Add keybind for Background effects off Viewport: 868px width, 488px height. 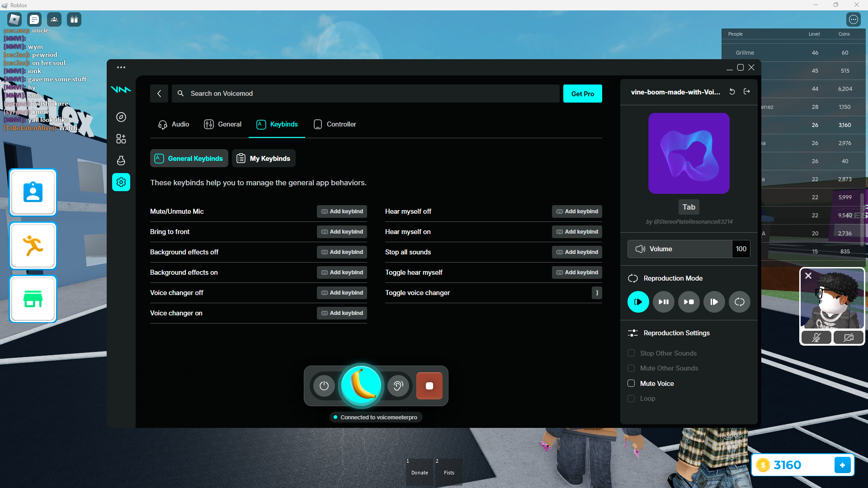[x=342, y=252]
